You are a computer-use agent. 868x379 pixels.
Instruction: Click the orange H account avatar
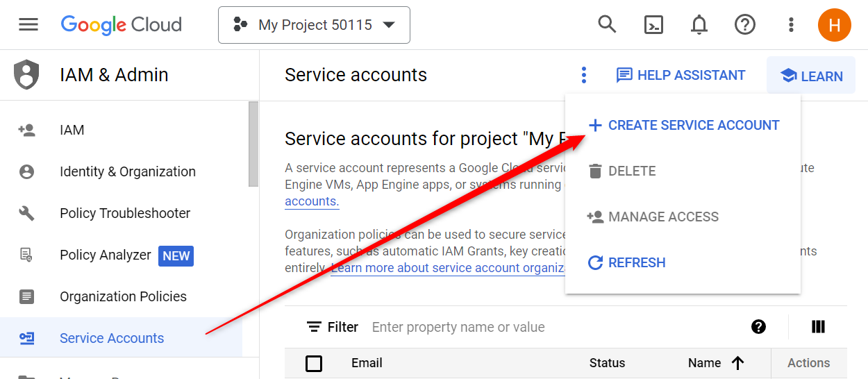click(835, 25)
